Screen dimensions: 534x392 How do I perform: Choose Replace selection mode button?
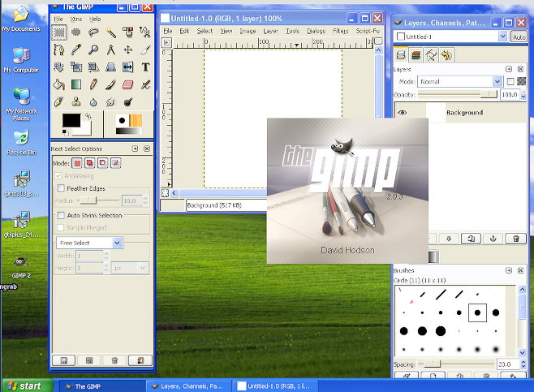coord(77,163)
